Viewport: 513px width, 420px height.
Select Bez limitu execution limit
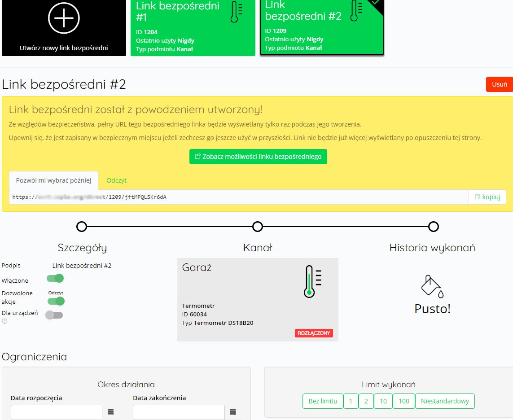(323, 401)
